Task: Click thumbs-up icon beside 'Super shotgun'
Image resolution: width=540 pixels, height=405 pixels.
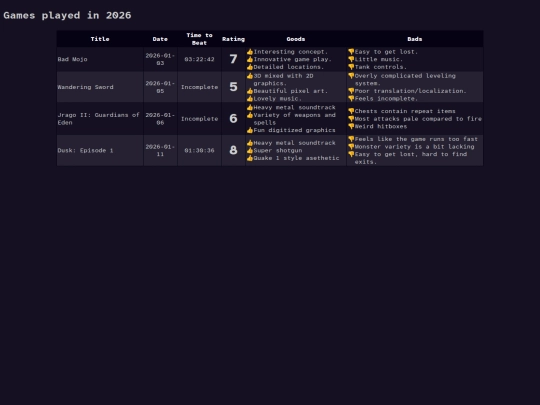Action: click(250, 150)
